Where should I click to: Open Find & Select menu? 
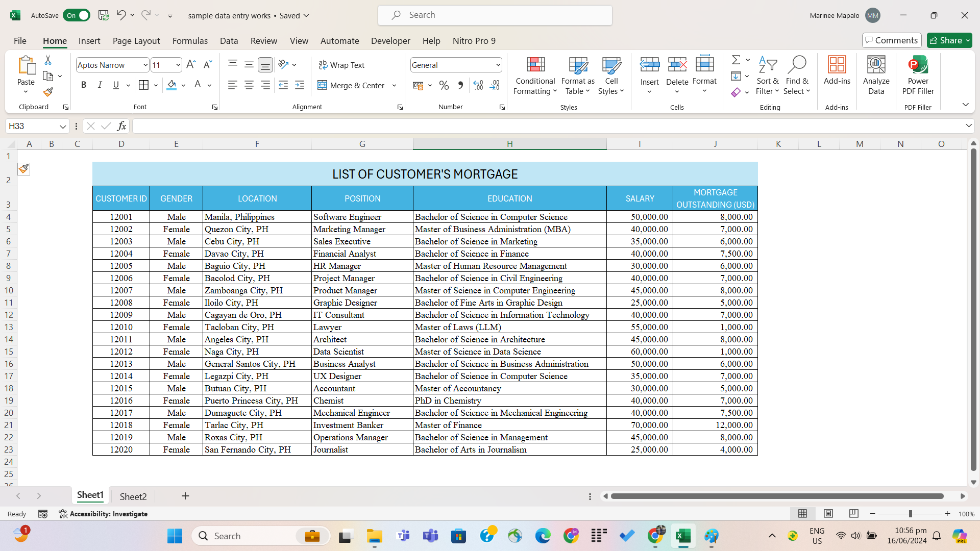(x=797, y=75)
